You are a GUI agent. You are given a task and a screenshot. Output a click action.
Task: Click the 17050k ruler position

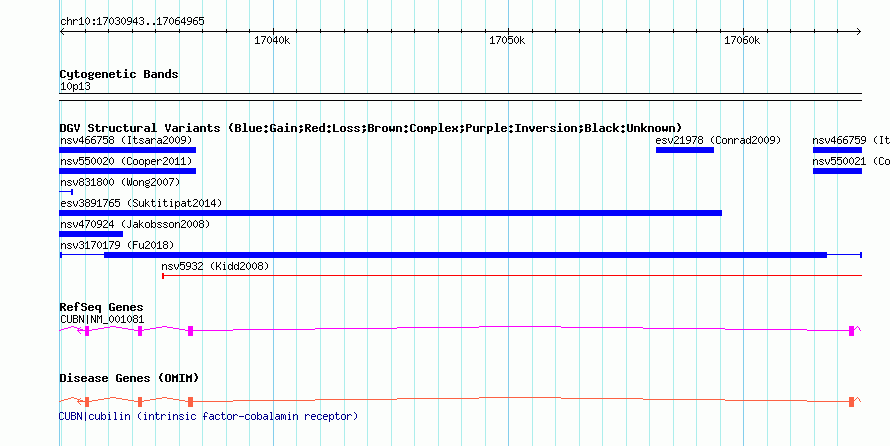pyautogui.click(x=507, y=40)
